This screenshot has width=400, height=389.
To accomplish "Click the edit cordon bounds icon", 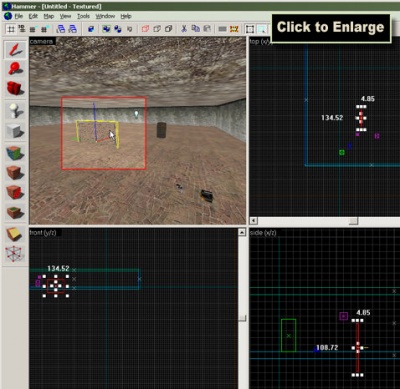I will [x=234, y=29].
